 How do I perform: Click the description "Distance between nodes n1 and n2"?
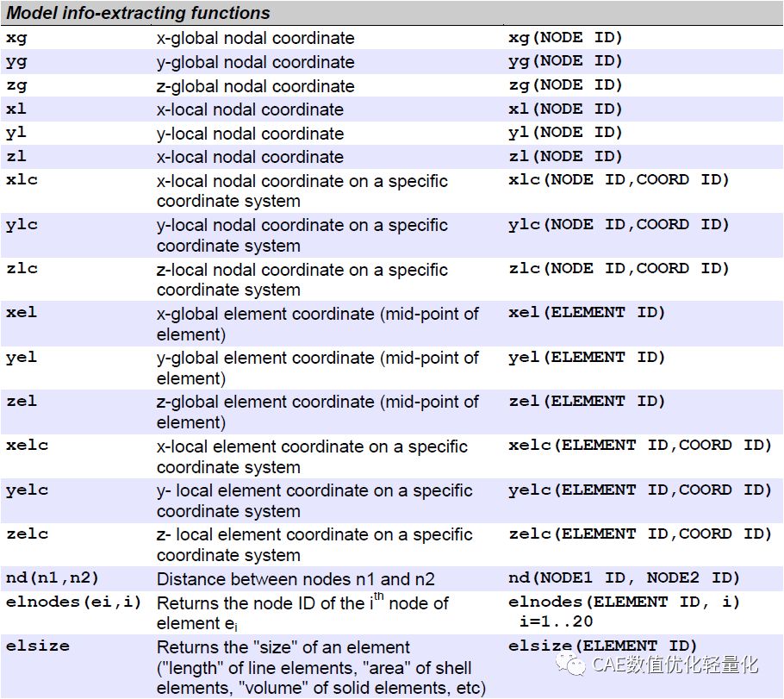[x=296, y=579]
